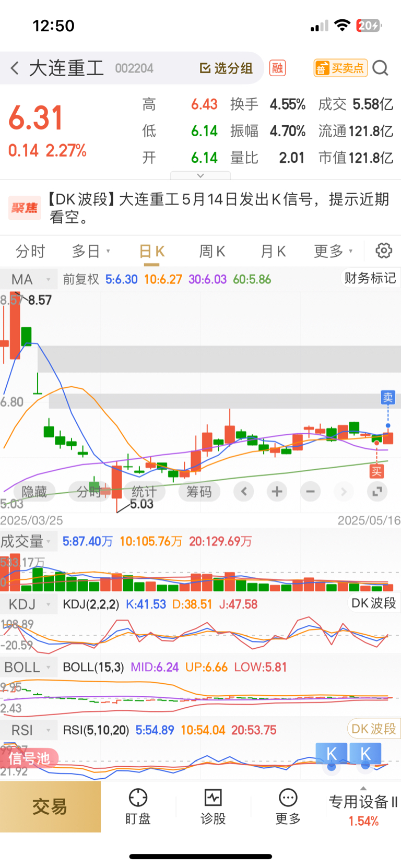Open the 诊股 stock diagnosis

click(213, 806)
